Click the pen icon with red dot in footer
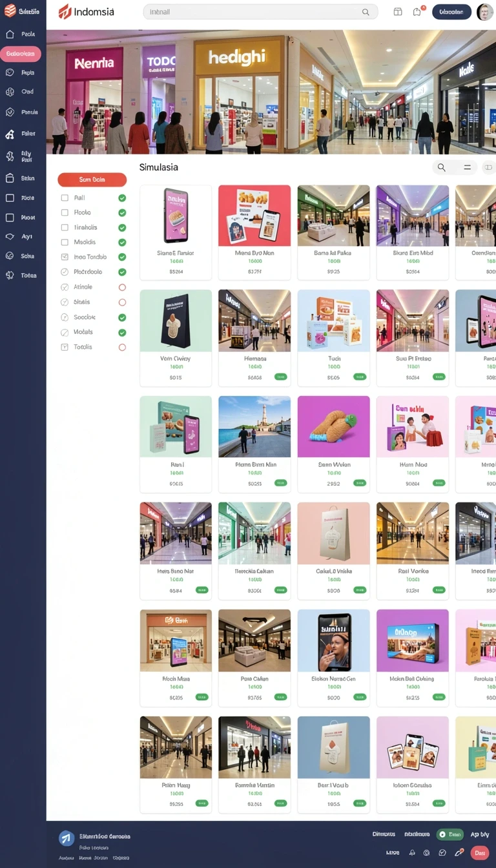Image resolution: width=496 pixels, height=868 pixels. coord(459,852)
